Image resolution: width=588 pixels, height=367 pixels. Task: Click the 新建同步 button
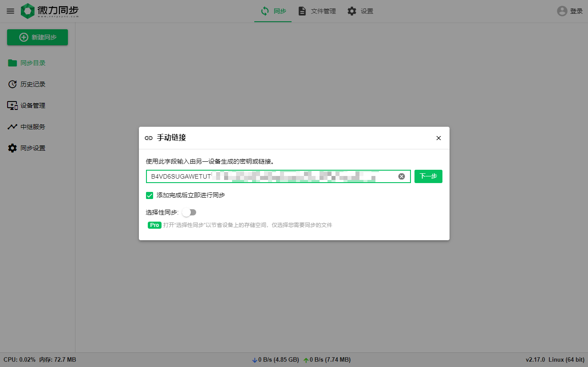tap(37, 37)
